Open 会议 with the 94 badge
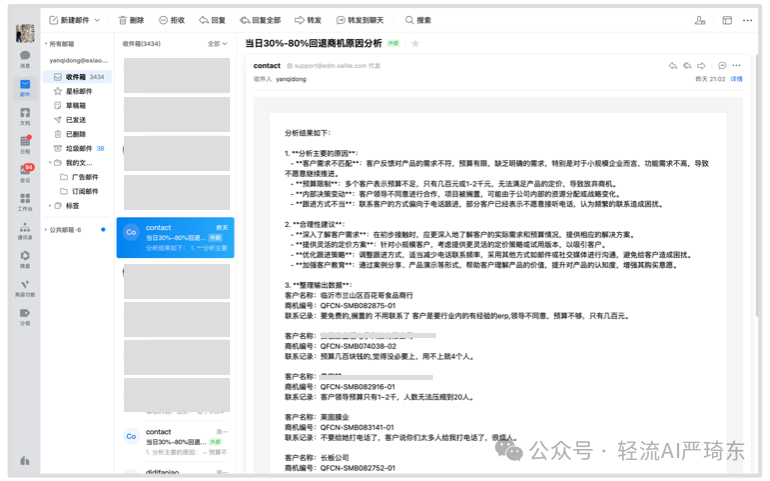 click(x=25, y=173)
